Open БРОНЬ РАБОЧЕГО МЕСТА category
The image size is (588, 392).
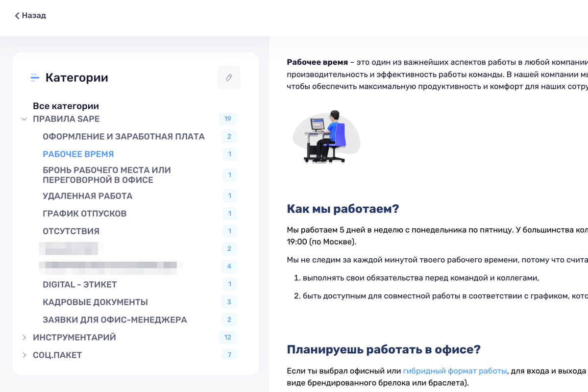[x=106, y=175]
